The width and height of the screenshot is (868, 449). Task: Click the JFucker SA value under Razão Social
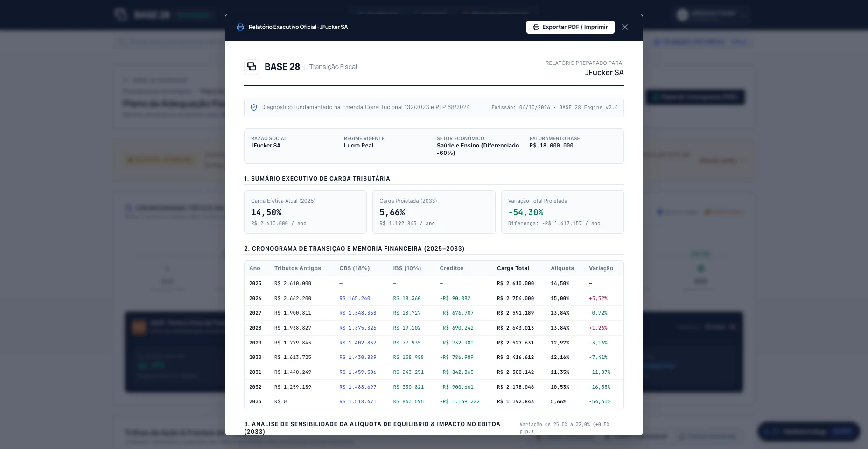(x=266, y=146)
